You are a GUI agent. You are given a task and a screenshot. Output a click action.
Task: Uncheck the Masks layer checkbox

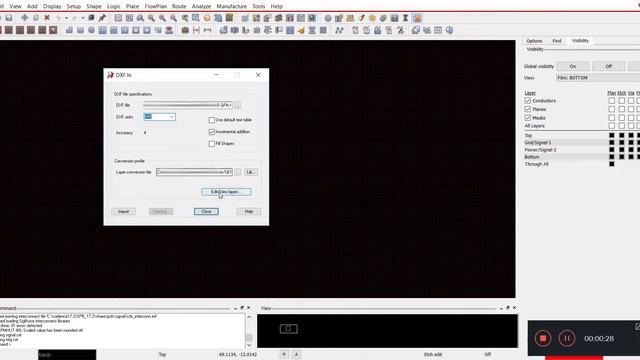[528, 118]
